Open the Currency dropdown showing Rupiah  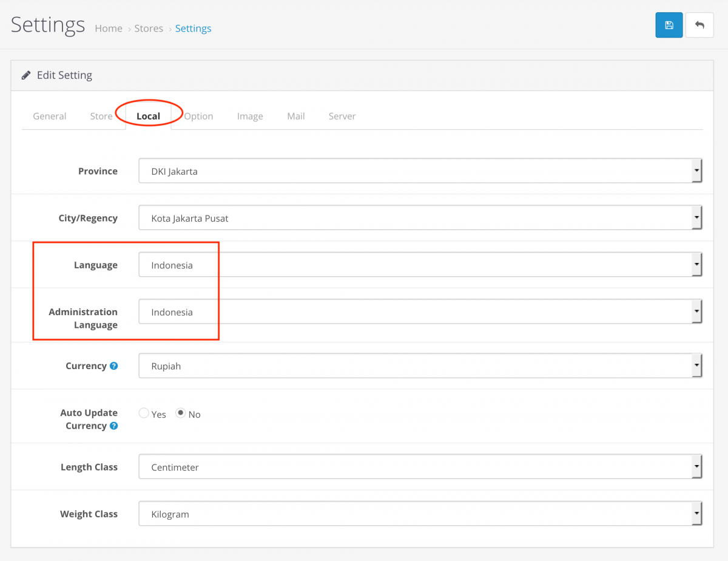[420, 366]
